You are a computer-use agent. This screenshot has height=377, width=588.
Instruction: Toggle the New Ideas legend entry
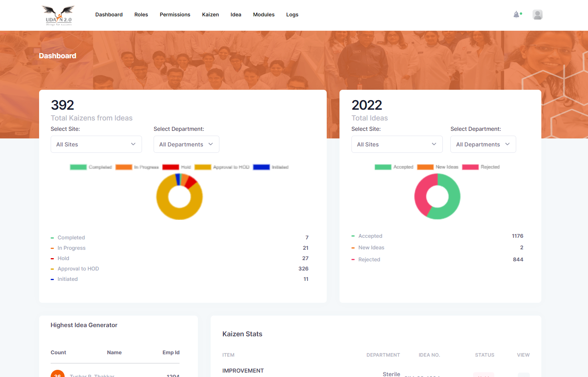pos(442,167)
